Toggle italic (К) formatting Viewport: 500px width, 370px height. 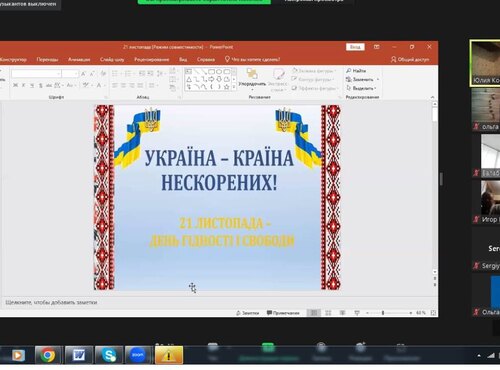tap(24, 85)
